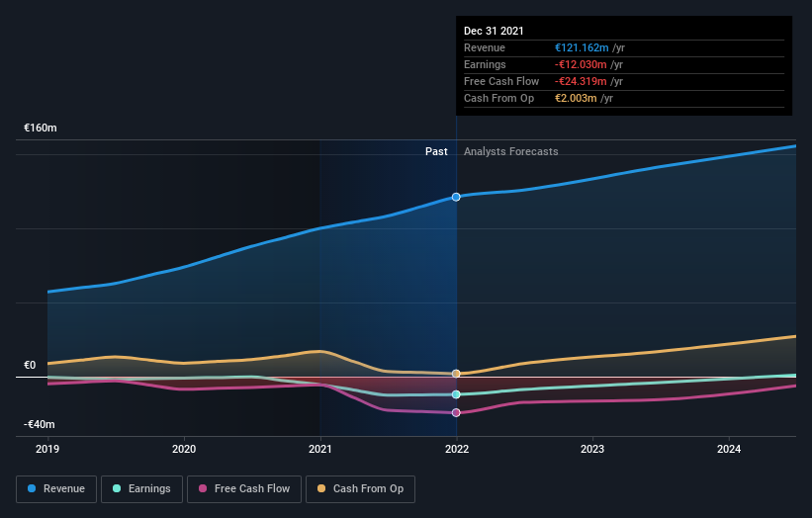Click the 2023 x-axis label

[x=592, y=449]
